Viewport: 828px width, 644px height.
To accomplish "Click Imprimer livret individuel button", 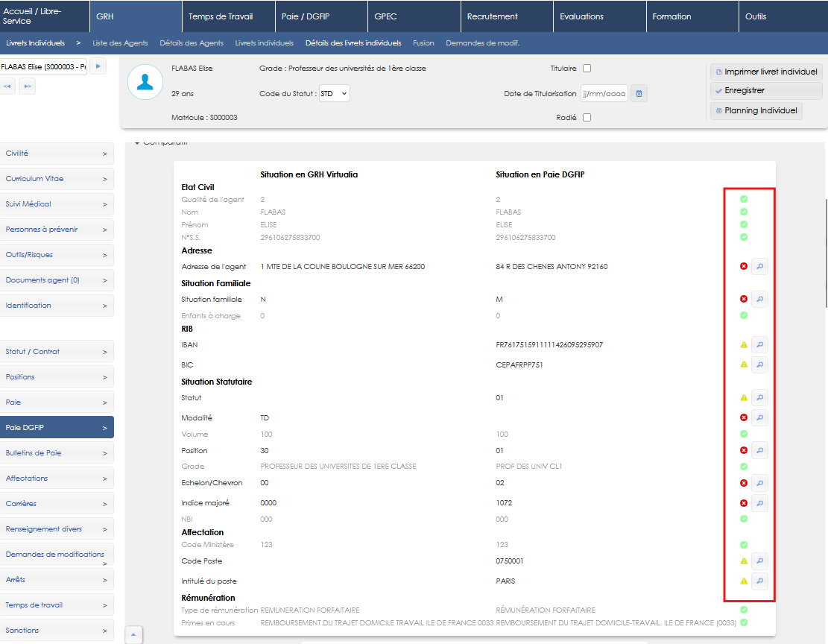I will [766, 72].
